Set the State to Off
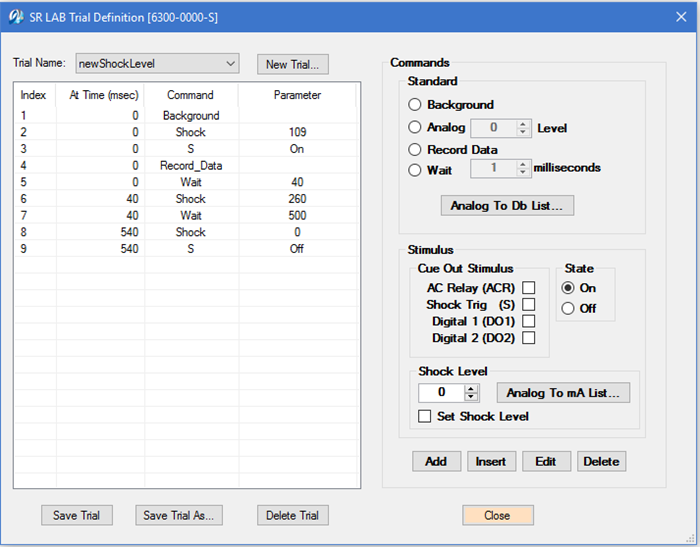This screenshot has width=700, height=547. click(568, 308)
